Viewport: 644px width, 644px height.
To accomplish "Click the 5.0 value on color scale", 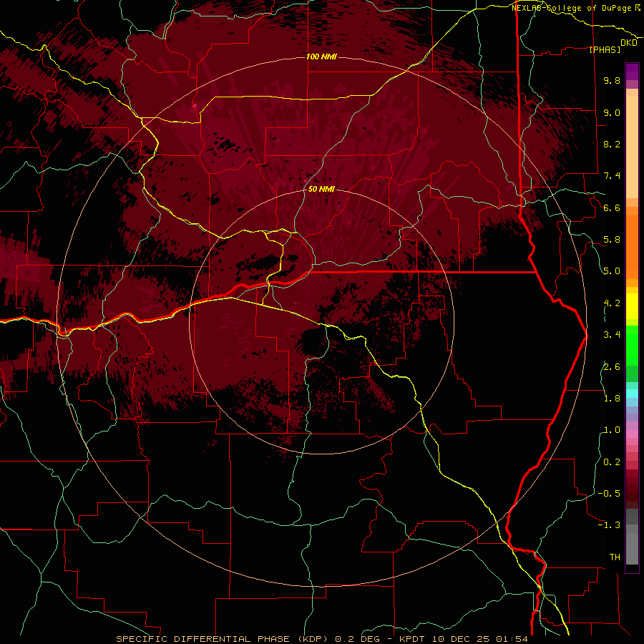I will coord(612,271).
